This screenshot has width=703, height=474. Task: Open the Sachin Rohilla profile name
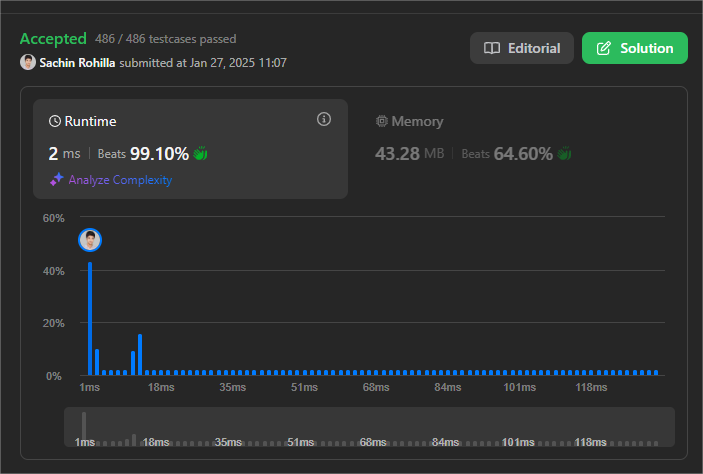[x=77, y=63]
